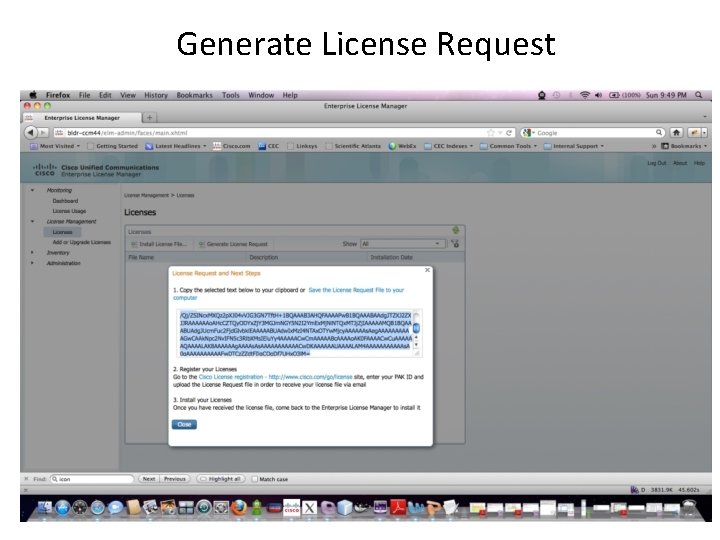720x540 pixels.
Task: Open Dashboard in the sidebar
Action: click(65, 201)
